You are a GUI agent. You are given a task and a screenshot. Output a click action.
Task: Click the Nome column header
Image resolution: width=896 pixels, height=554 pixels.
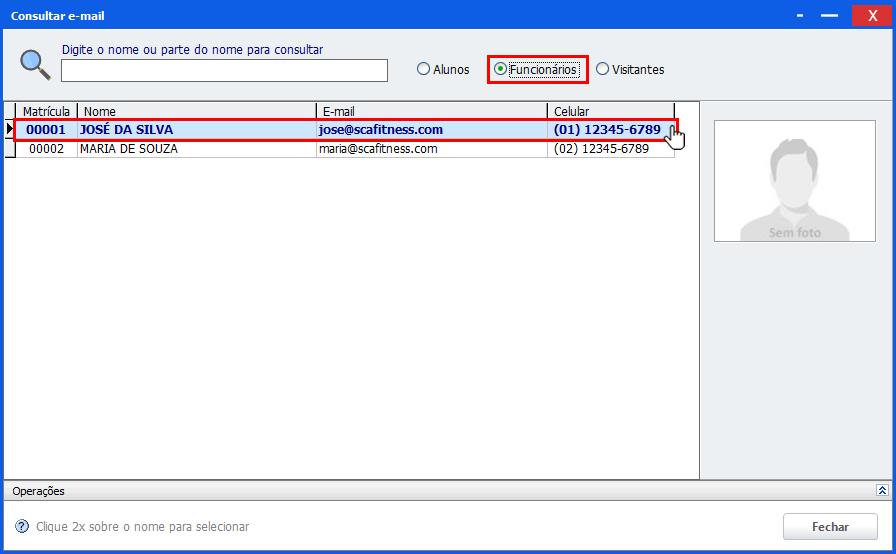click(x=197, y=111)
